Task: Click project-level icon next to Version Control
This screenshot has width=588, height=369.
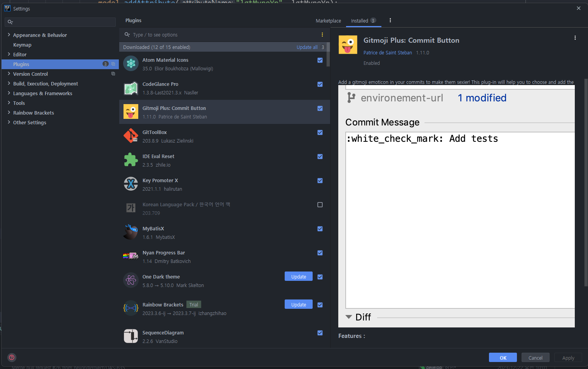Action: point(113,74)
